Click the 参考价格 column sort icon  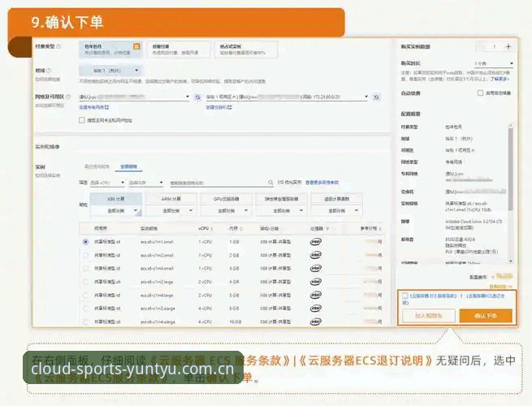pos(380,229)
